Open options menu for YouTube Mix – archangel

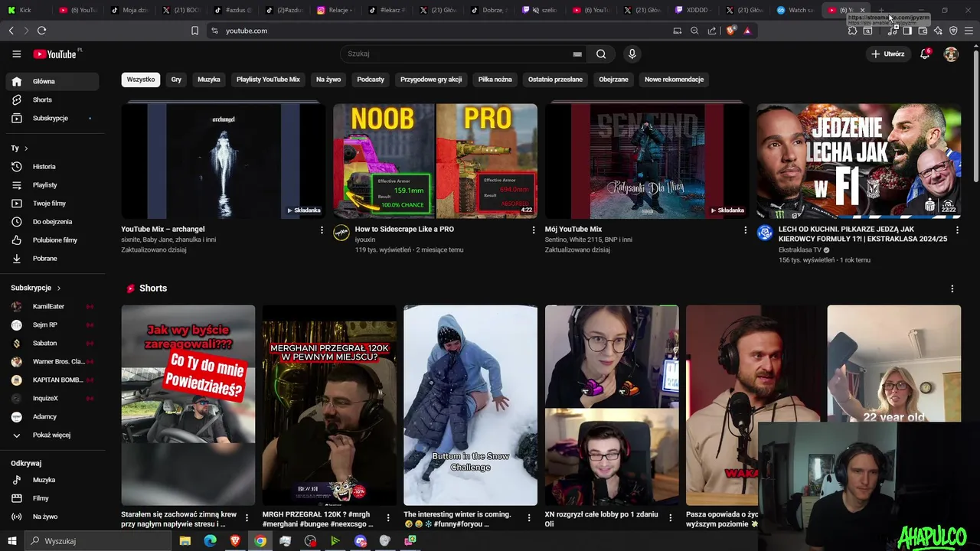[x=322, y=230]
